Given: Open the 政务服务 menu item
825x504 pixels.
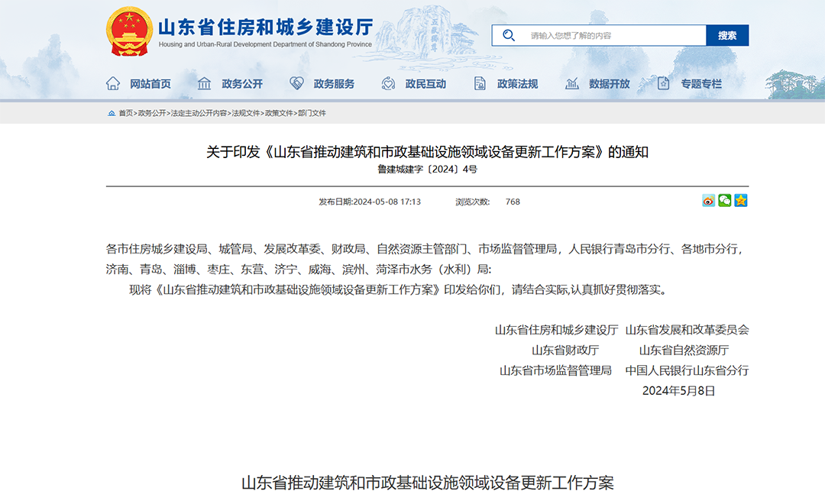Looking at the screenshot, I should (335, 84).
